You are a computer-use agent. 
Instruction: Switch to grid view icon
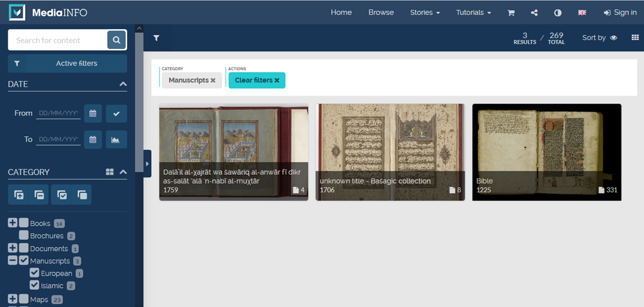pos(635,37)
